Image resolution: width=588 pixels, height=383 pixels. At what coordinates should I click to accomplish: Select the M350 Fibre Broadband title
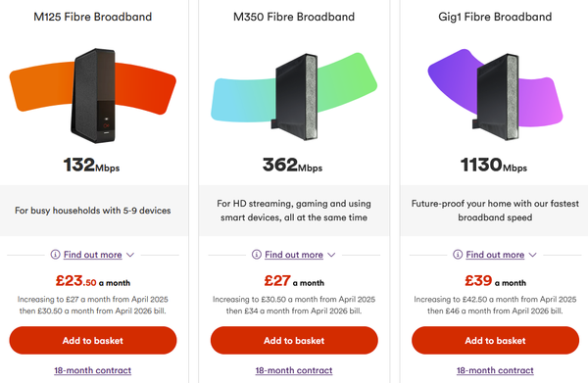coord(294,17)
